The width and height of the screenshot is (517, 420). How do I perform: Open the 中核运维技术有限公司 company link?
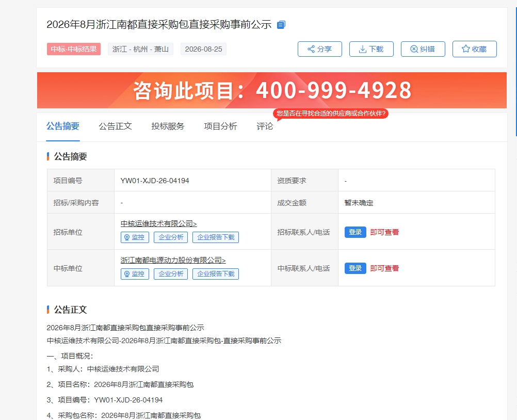158,223
